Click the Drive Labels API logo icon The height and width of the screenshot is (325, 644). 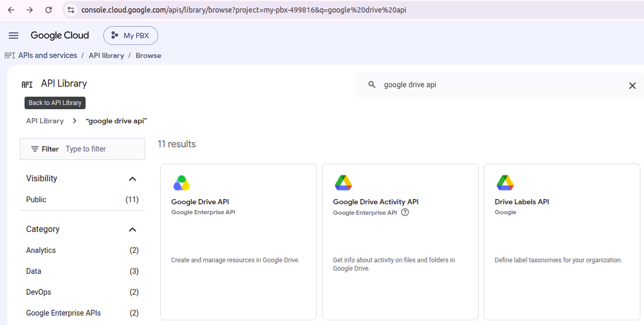[505, 183]
